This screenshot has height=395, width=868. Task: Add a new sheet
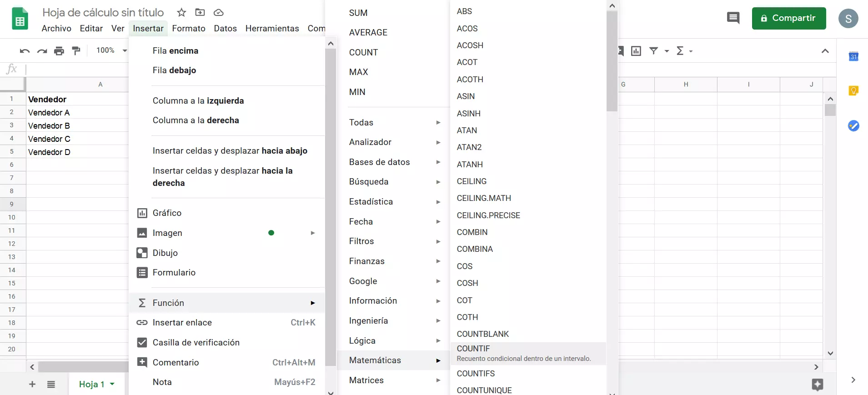pos(32,384)
